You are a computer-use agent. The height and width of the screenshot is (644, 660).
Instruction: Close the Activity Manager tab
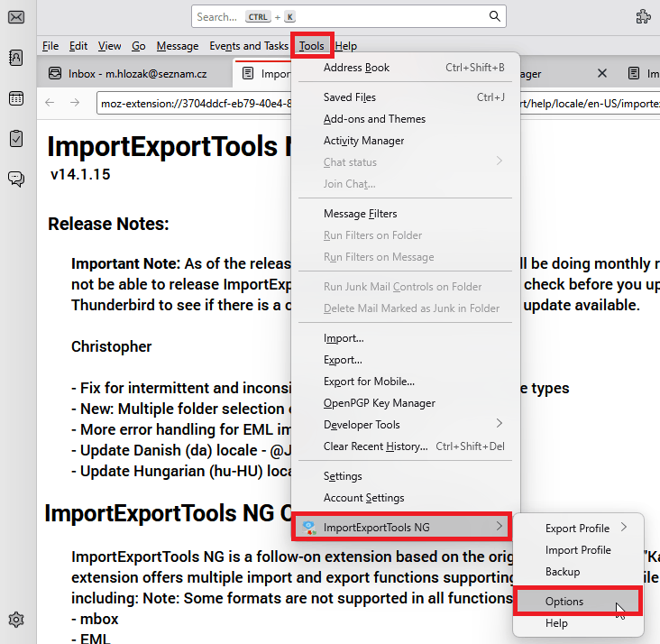pyautogui.click(x=602, y=73)
